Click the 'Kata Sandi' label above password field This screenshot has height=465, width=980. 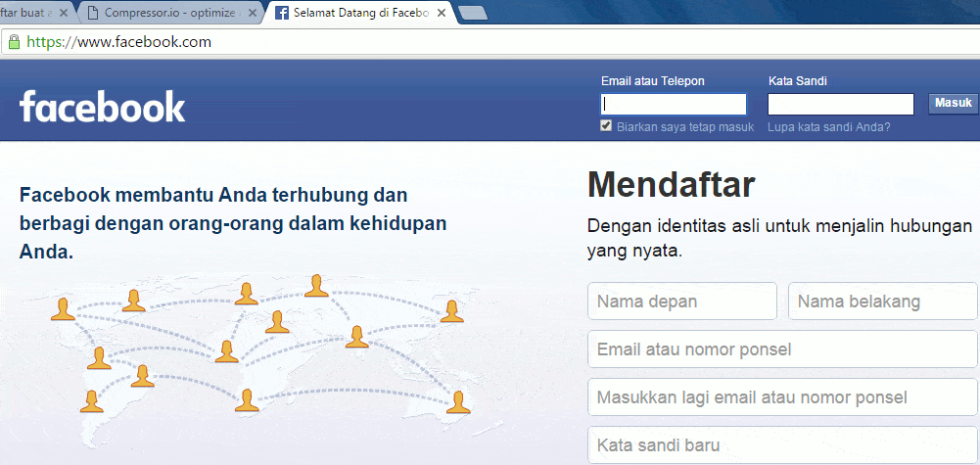tap(798, 81)
